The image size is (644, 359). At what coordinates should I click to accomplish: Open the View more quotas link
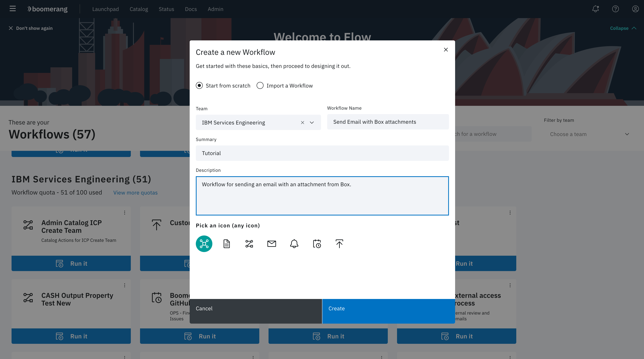coord(135,193)
